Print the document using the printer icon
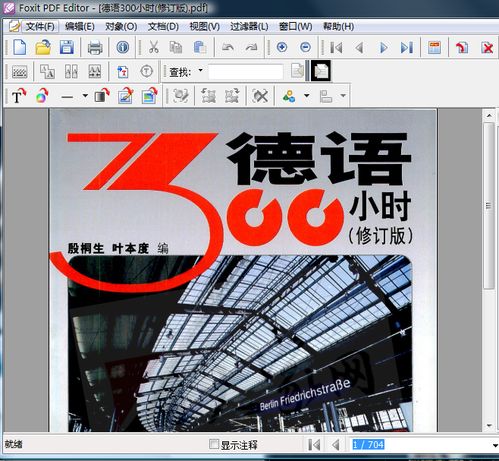 point(95,48)
